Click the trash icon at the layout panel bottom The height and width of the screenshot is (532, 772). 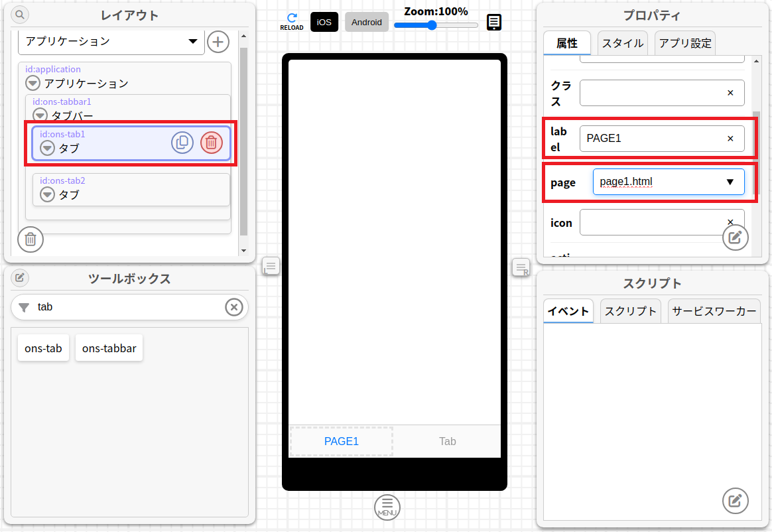[31, 239]
